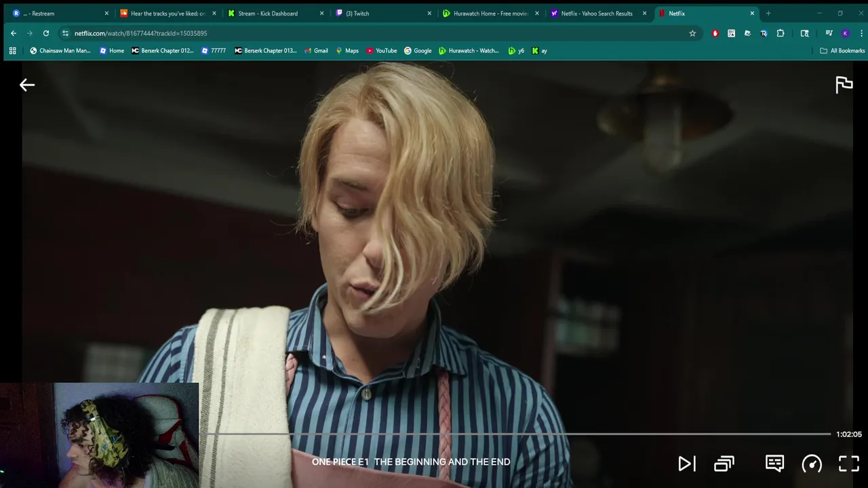Click browser back button
The height and width of the screenshot is (488, 868).
pyautogui.click(x=14, y=33)
